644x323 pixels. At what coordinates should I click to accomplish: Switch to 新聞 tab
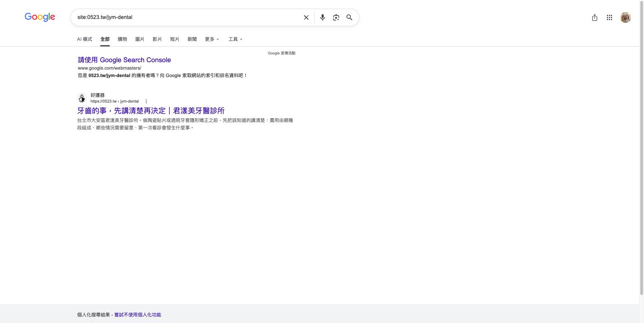tap(192, 39)
